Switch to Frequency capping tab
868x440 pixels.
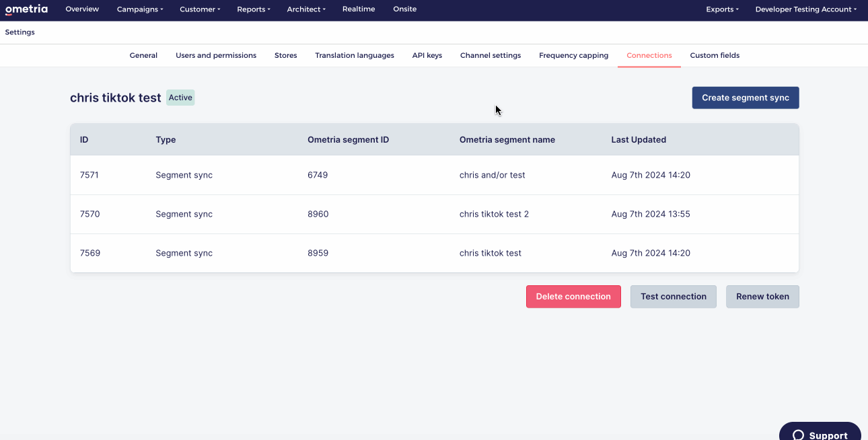point(573,55)
